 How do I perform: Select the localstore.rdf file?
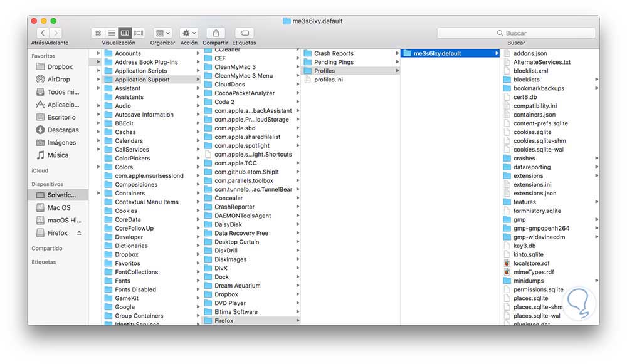551,263
